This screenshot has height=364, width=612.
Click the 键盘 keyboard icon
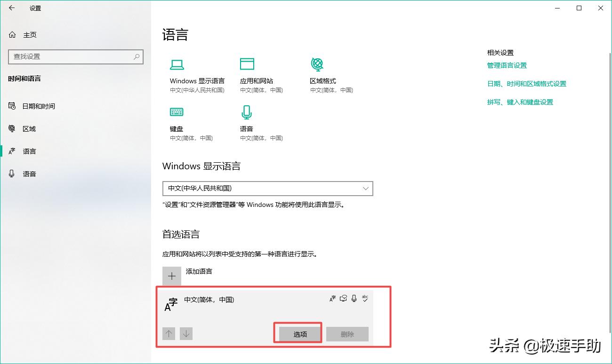click(176, 111)
